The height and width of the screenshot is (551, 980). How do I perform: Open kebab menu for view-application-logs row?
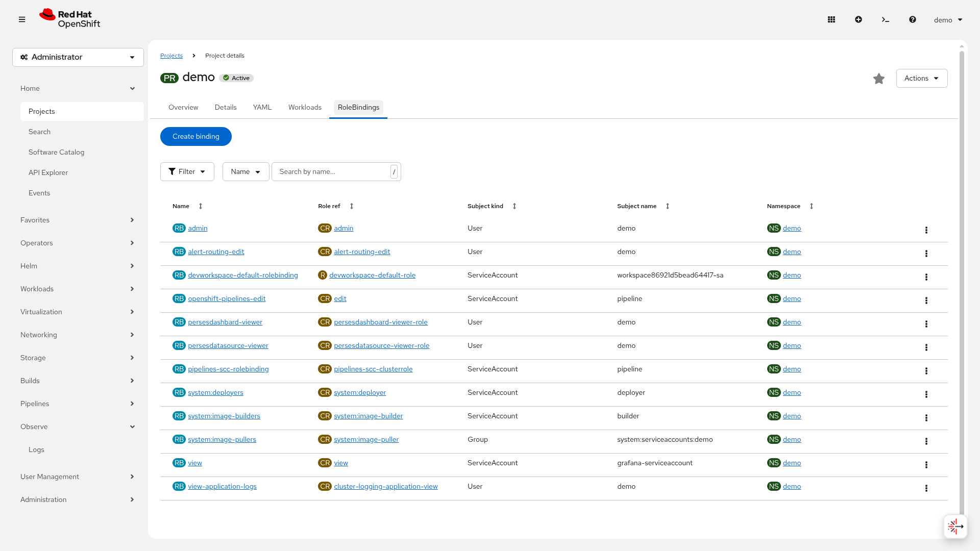click(926, 488)
